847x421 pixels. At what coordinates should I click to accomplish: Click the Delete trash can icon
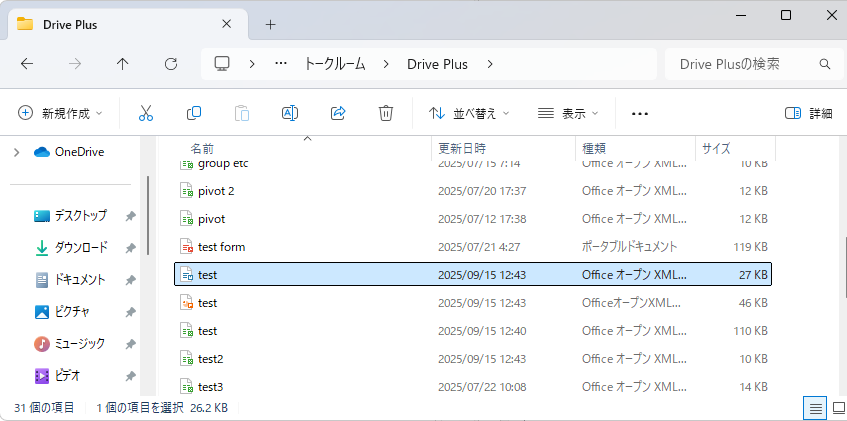coord(386,113)
